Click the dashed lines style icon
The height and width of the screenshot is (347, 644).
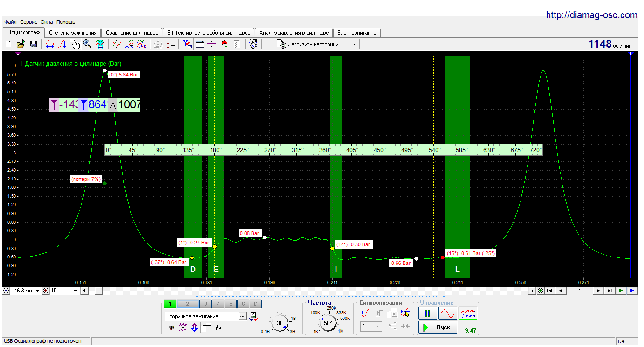coord(206,328)
